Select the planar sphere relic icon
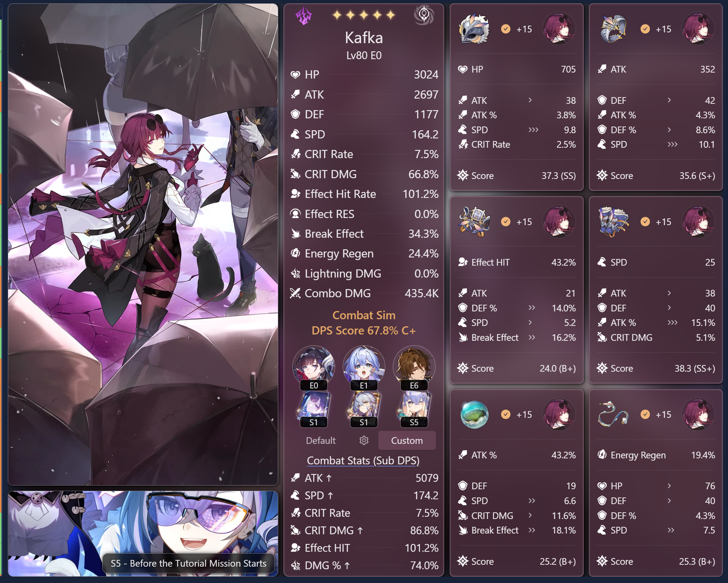728x583 pixels. 474,414
